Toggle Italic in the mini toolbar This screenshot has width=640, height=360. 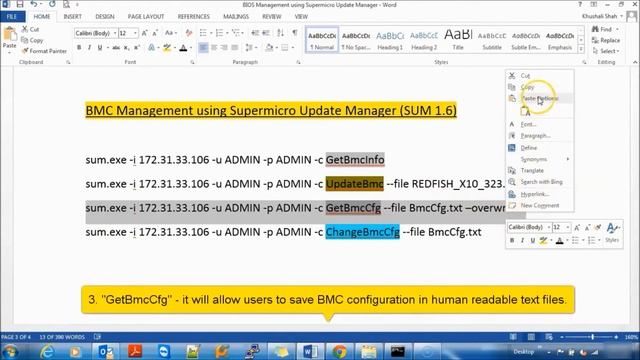click(522, 240)
